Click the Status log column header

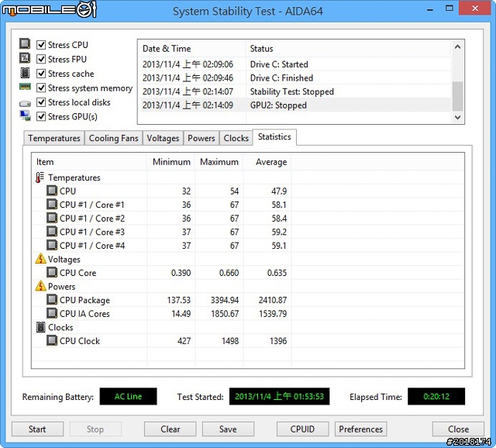point(348,48)
